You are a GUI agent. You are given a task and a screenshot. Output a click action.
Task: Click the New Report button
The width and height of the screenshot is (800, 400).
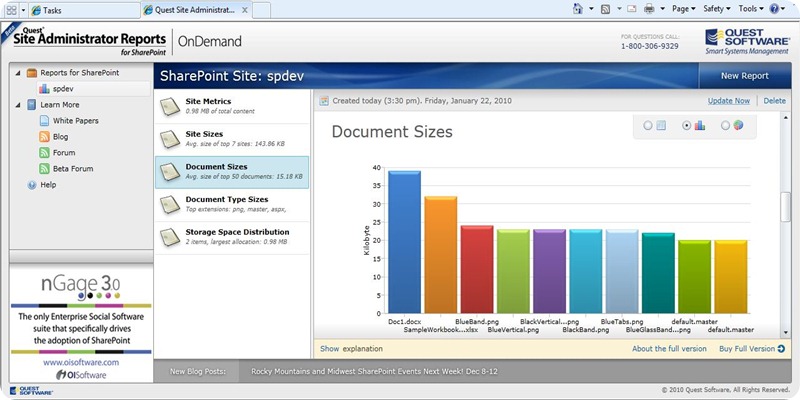tap(747, 76)
